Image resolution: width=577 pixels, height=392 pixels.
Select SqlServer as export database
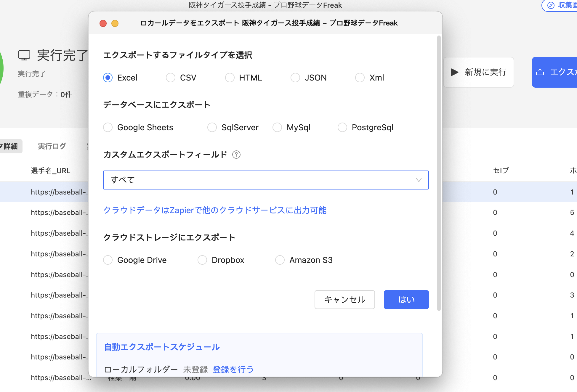click(212, 127)
